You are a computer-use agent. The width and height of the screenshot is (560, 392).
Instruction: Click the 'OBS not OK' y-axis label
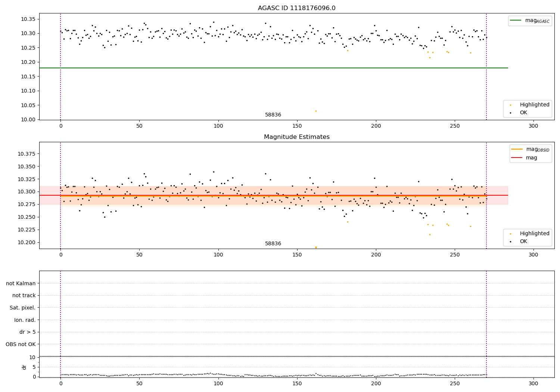(21, 345)
